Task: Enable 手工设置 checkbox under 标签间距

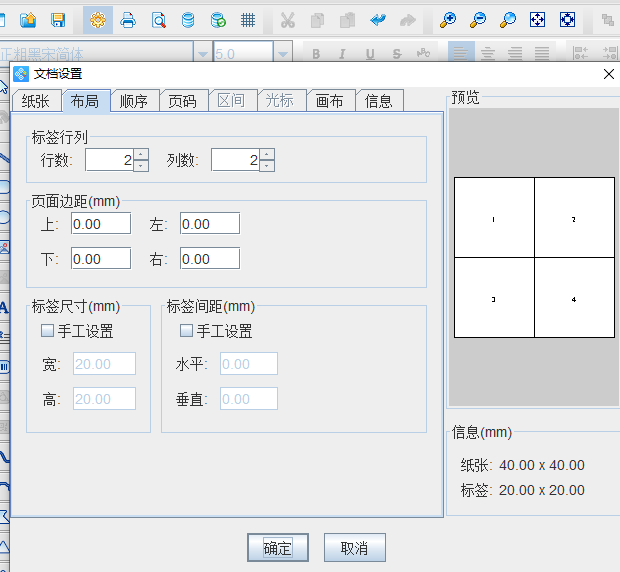Action: 186,331
